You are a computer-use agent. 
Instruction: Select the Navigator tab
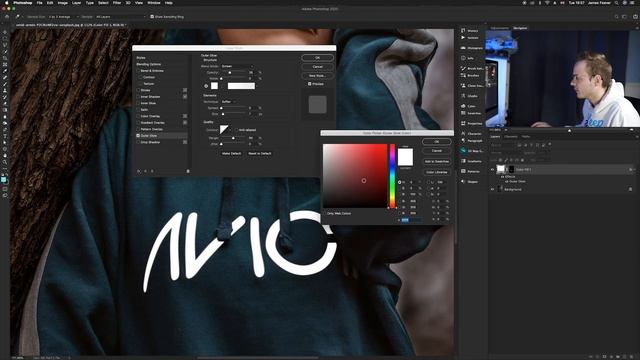(x=520, y=28)
